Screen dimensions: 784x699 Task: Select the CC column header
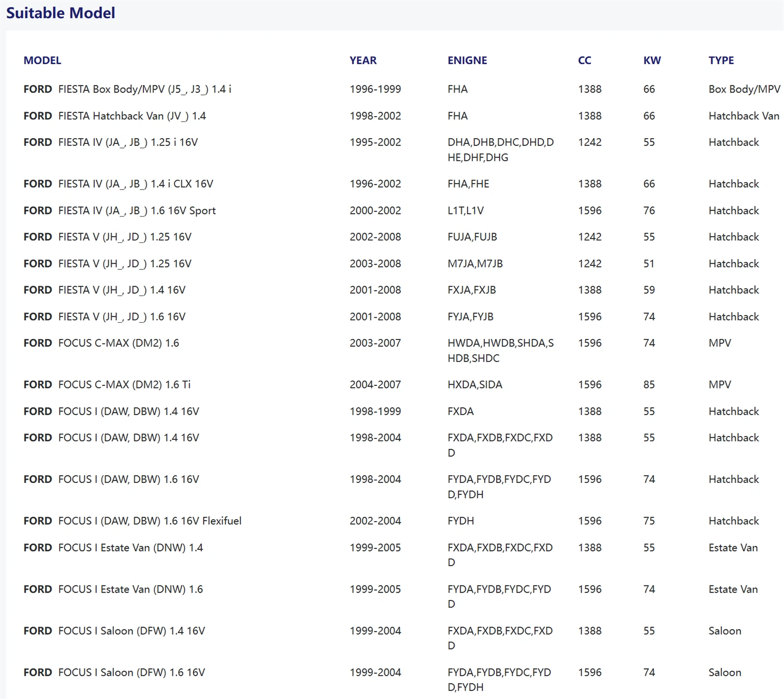[585, 60]
